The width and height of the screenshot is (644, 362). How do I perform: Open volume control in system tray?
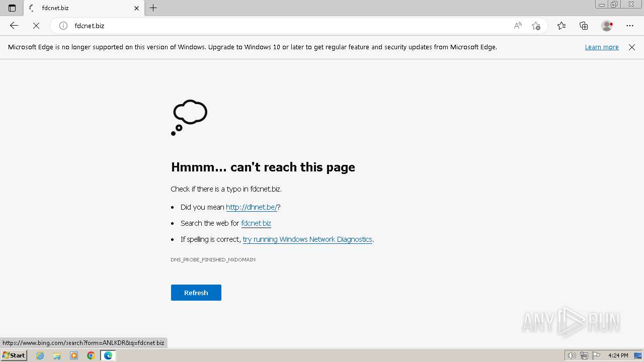pos(572,355)
